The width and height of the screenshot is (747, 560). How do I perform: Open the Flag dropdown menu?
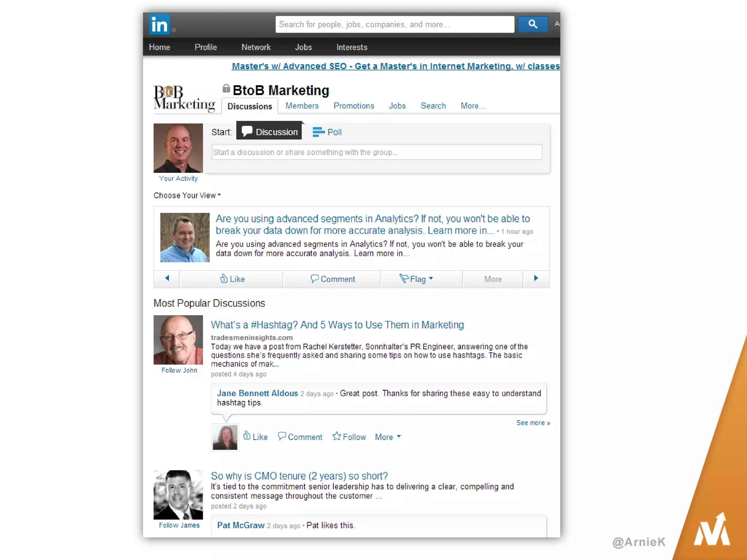pos(417,279)
